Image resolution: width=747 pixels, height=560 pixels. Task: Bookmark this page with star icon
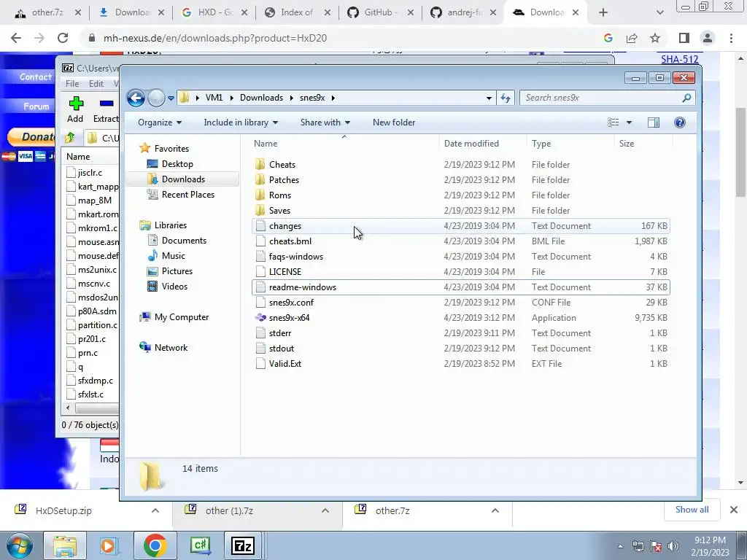click(655, 38)
